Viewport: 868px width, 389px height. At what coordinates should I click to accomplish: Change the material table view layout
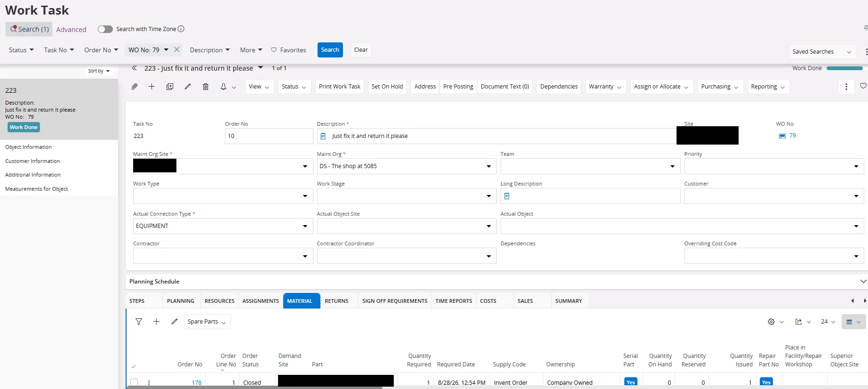[853, 322]
